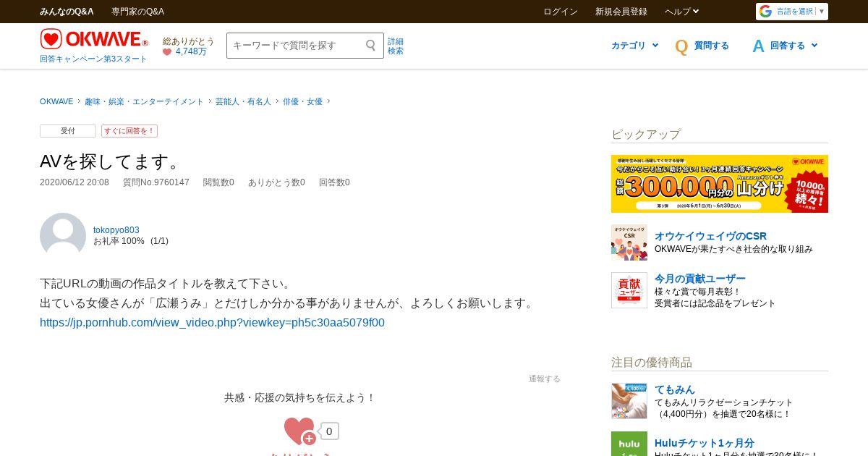This screenshot has width=868, height=456.
Task: Open てもみん product link
Action: 675,389
